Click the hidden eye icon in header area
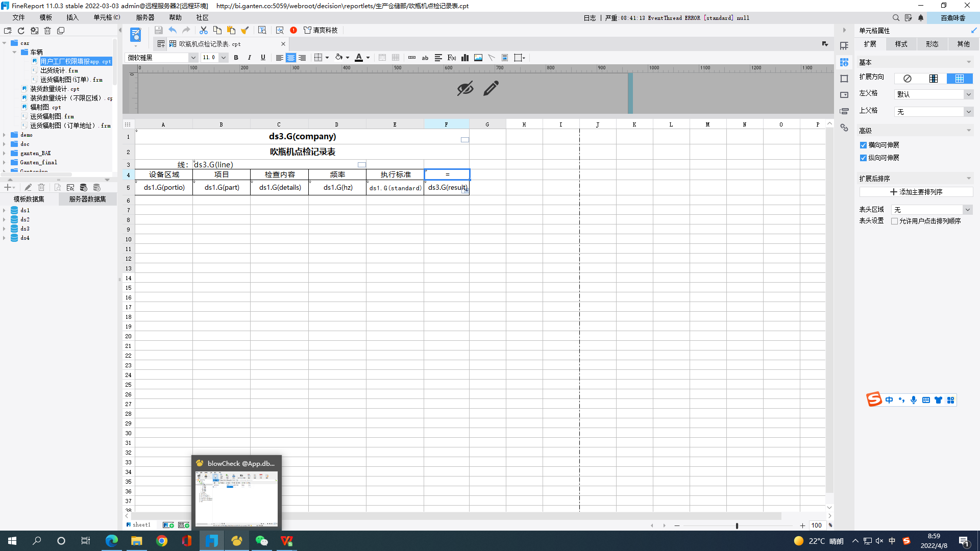Image resolution: width=980 pixels, height=551 pixels. 465,88
